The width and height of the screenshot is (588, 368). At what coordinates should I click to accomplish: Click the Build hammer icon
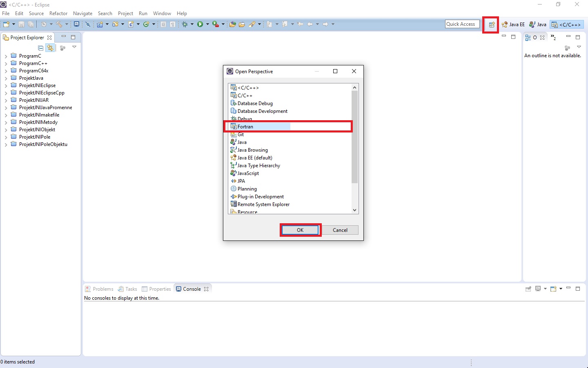[x=59, y=24]
